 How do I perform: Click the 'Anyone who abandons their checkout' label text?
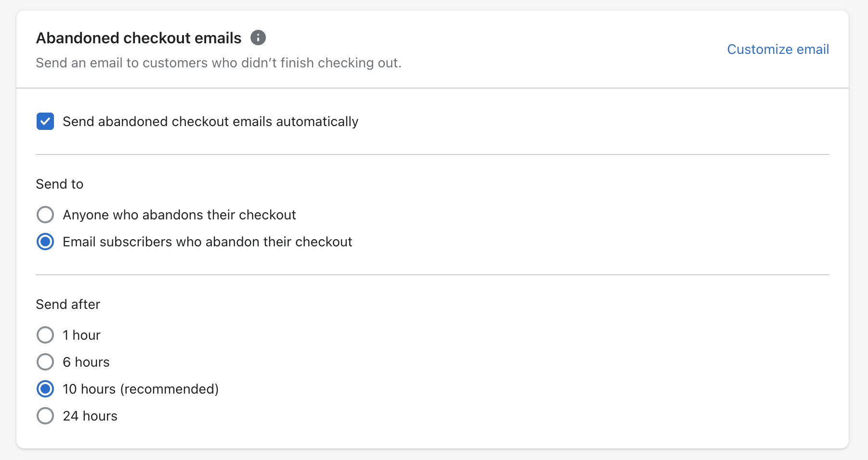click(x=179, y=215)
